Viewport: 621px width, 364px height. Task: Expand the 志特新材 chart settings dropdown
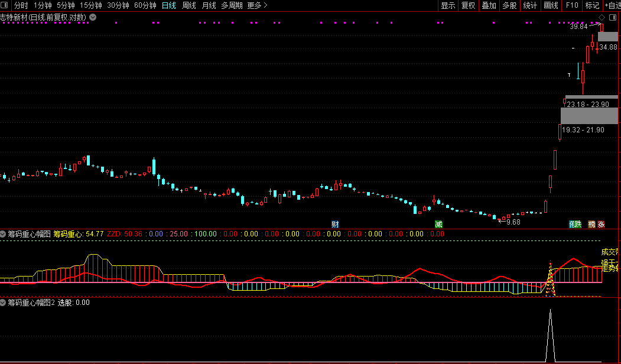93,17
